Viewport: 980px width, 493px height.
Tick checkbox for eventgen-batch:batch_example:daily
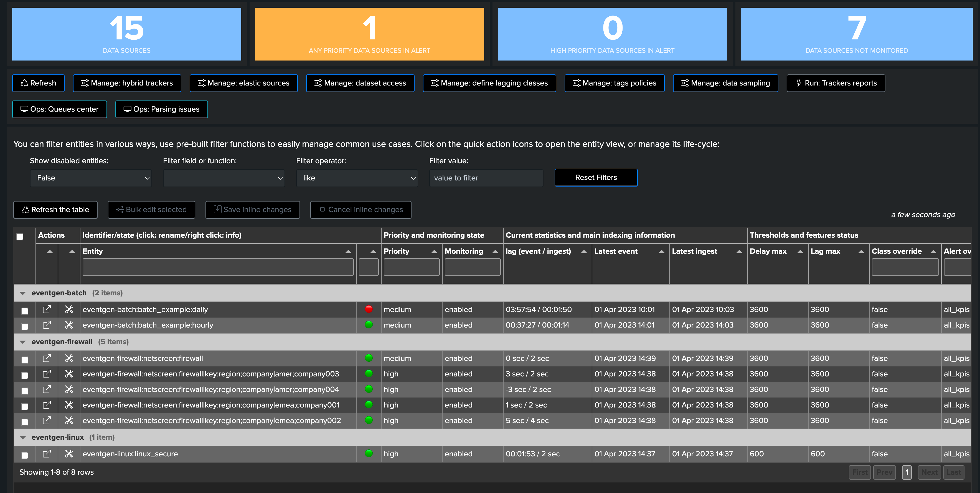tap(25, 311)
